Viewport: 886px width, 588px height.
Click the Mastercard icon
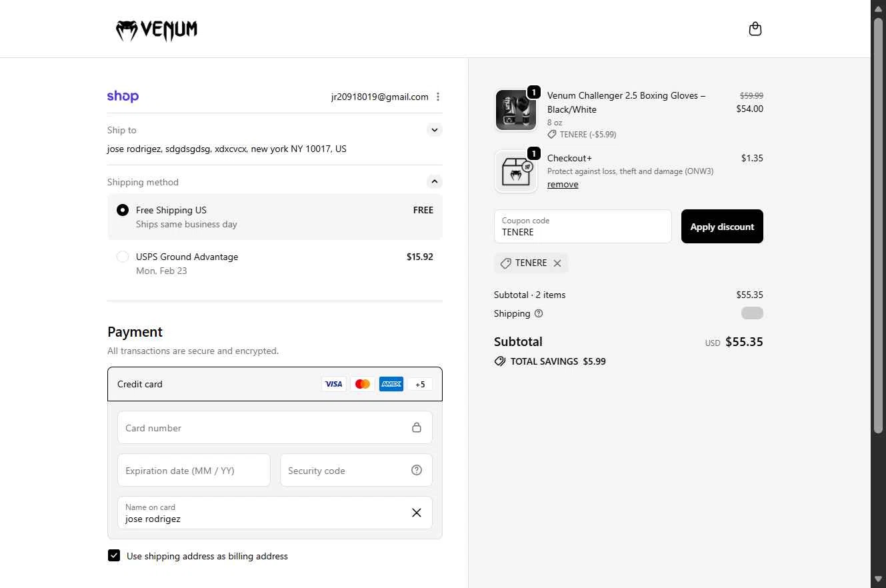click(363, 384)
